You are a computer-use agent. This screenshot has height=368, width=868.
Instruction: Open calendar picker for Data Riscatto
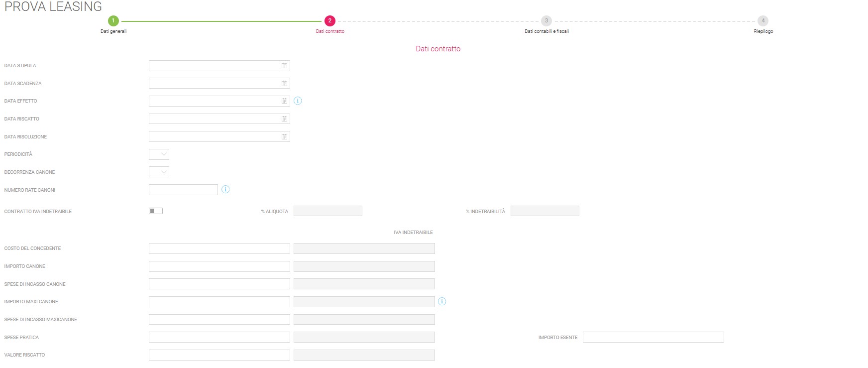point(284,119)
